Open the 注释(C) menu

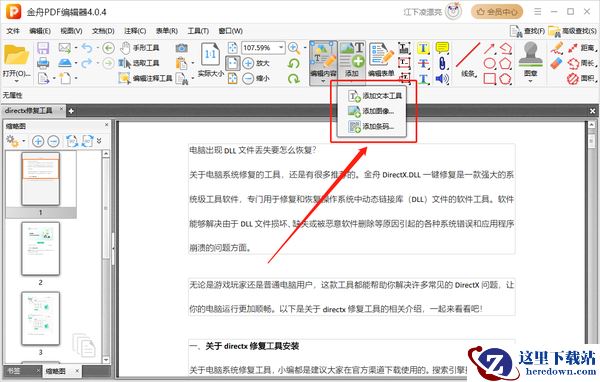(135, 31)
